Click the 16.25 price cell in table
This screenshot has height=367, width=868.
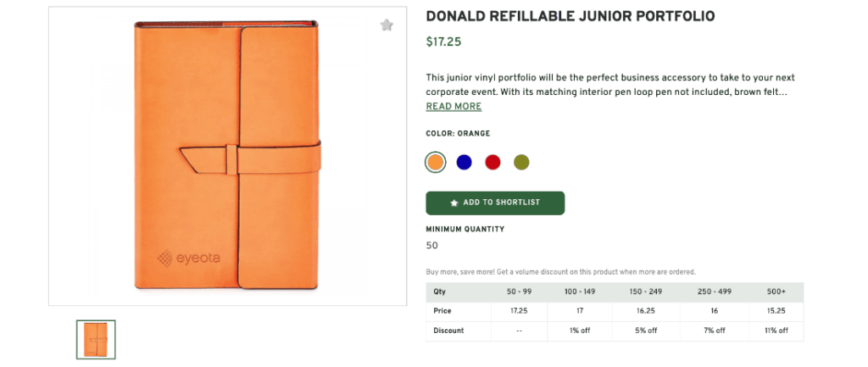point(646,311)
